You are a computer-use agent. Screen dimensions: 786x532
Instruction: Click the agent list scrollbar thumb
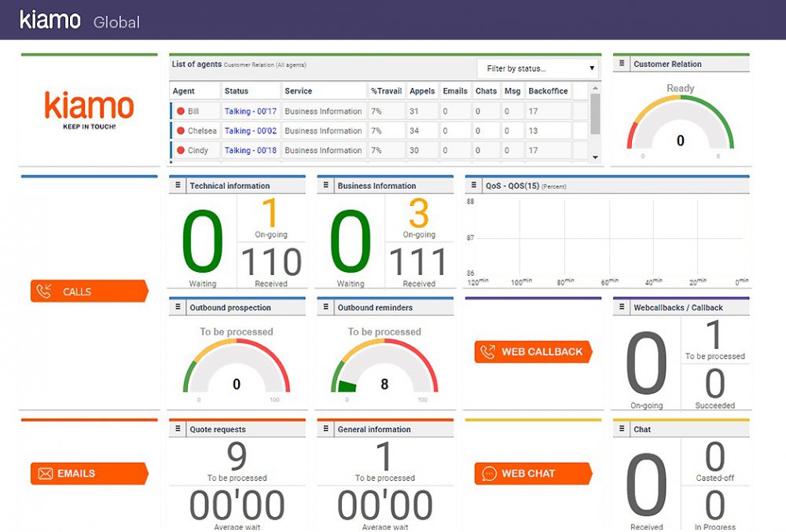pyautogui.click(x=595, y=114)
